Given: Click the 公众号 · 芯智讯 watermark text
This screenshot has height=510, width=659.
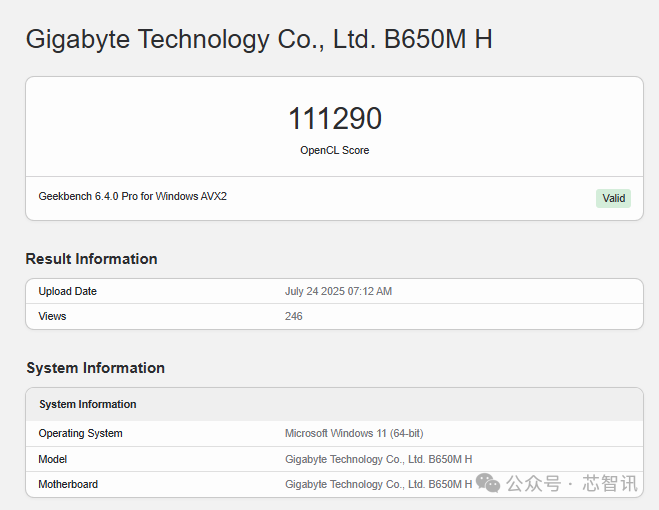Looking at the screenshot, I should point(572,484).
